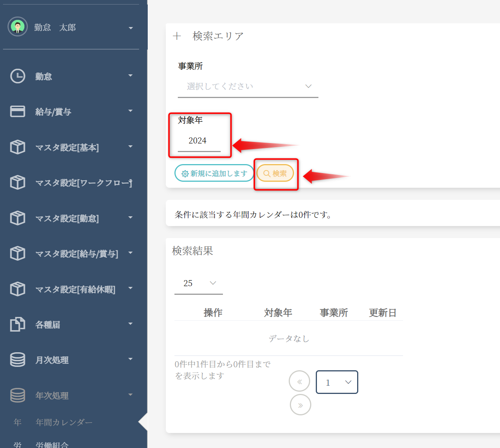Viewport: 500px width, 448px height.
Task: Click the clock icon beside 勤怠
Action: tap(18, 76)
